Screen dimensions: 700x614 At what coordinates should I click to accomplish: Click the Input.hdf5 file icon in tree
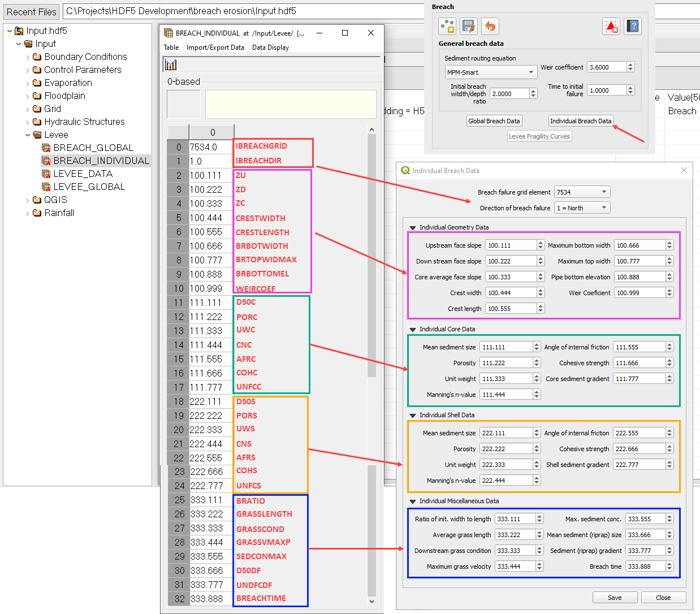pyautogui.click(x=19, y=31)
